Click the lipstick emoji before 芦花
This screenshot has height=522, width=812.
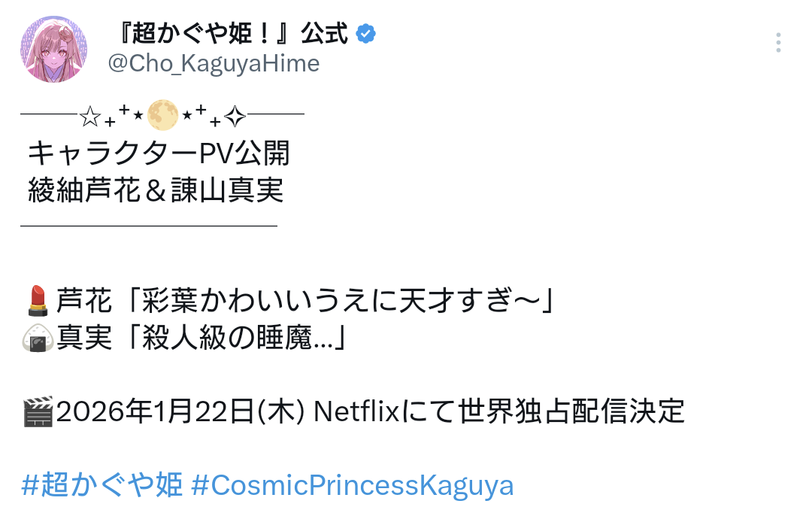pos(38,302)
